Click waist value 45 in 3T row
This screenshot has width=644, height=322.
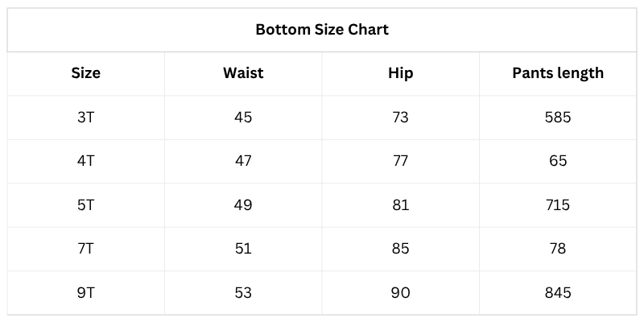coord(243,118)
